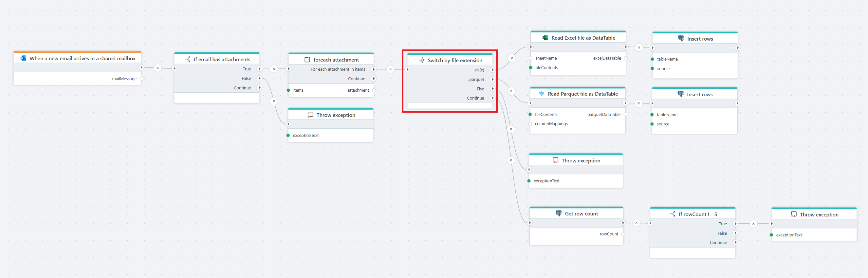868x278 pixels.
Task: Click the loop icon on "foreach attachment" node
Action: 307,60
